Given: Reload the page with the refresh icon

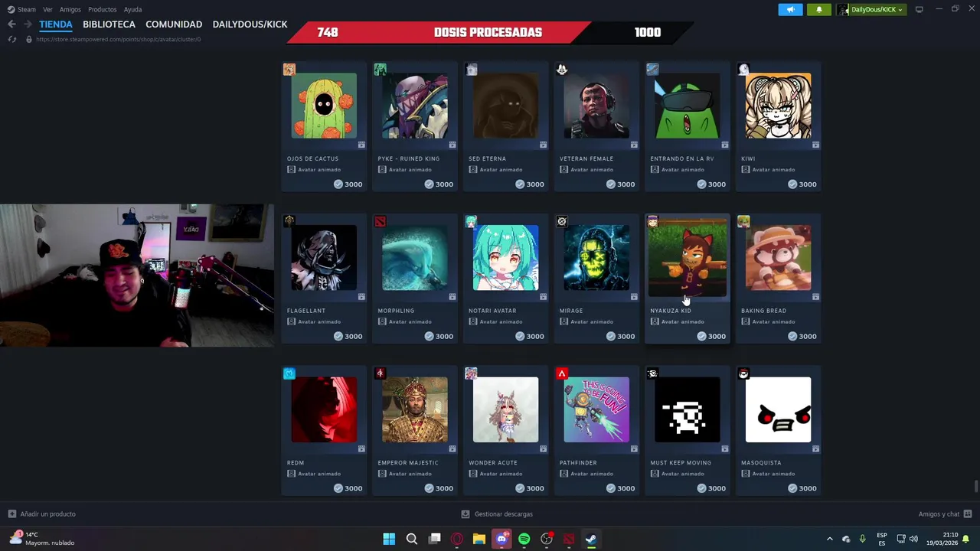Looking at the screenshot, I should (11, 39).
